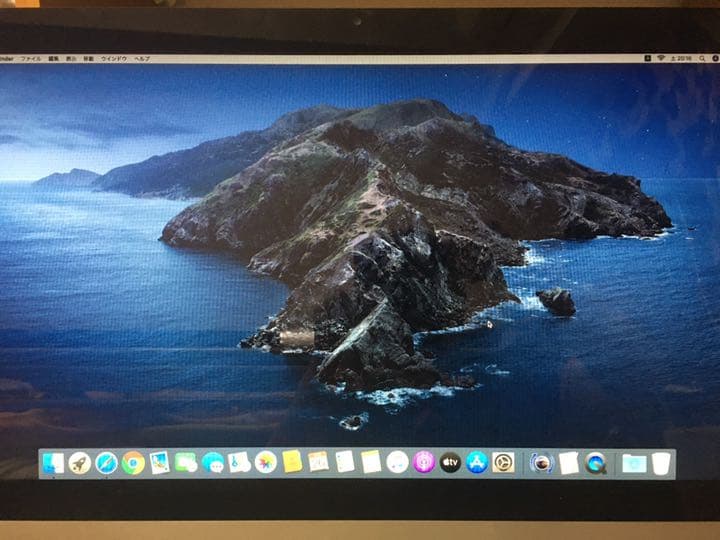The width and height of the screenshot is (720, 540).
Task: Open the ファイル (File) menu
Action: coord(31,59)
